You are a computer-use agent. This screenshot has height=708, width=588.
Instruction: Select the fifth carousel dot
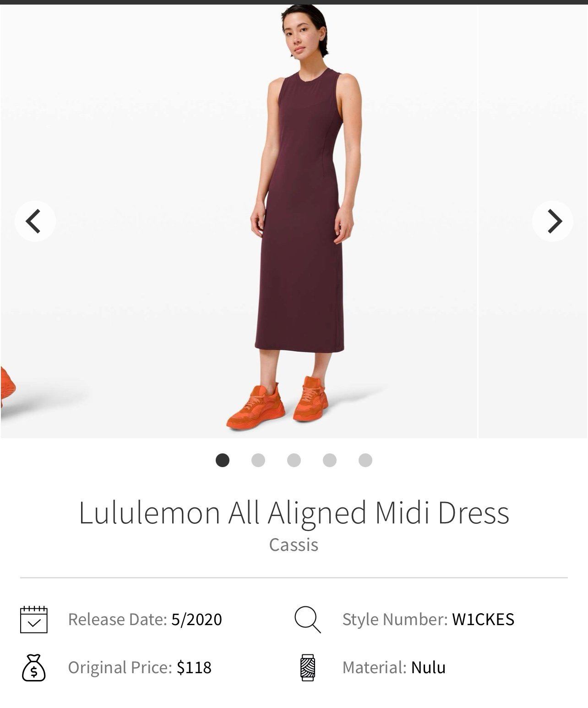pos(365,460)
